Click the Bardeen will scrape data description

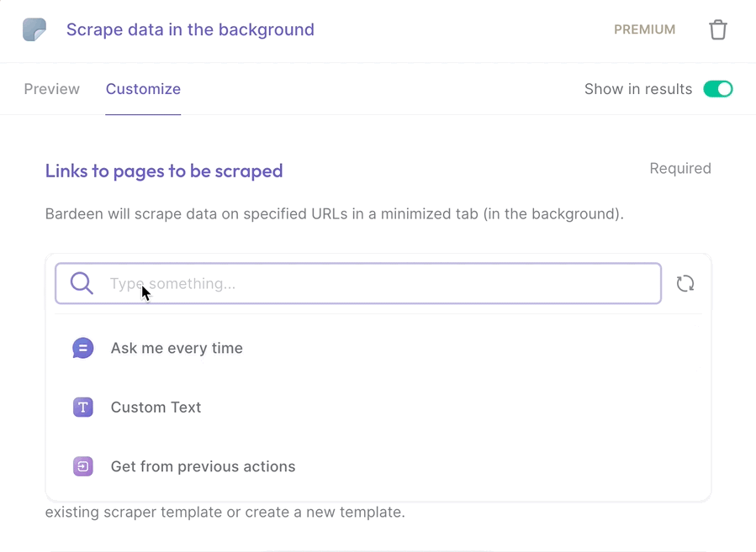(x=334, y=214)
